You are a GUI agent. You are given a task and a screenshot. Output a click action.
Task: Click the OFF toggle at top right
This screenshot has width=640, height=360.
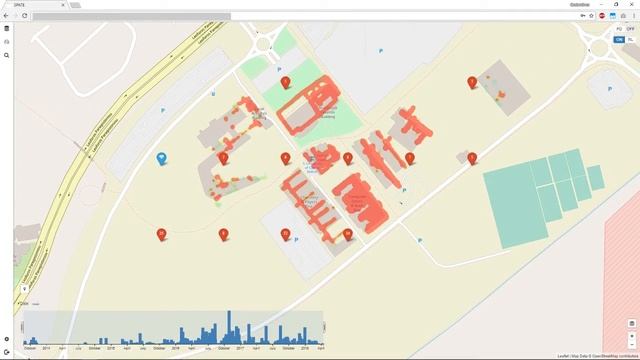click(x=630, y=29)
